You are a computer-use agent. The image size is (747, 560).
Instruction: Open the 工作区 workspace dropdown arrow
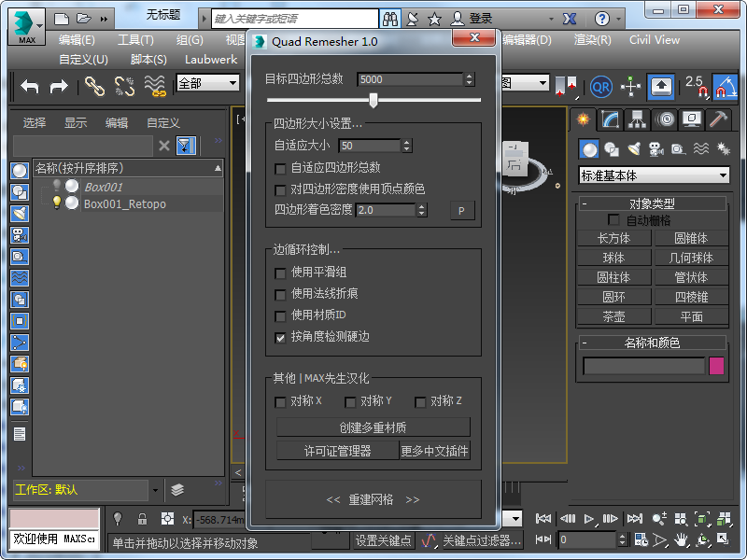[x=155, y=490]
